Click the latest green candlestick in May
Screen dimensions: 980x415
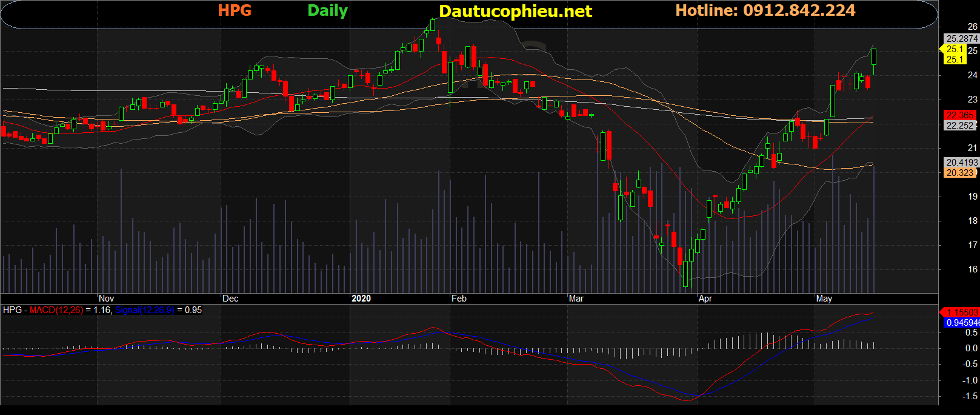[x=874, y=57]
